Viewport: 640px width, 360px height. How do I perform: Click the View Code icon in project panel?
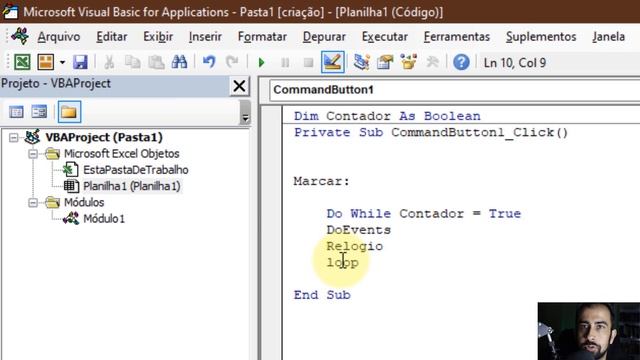pos(16,112)
